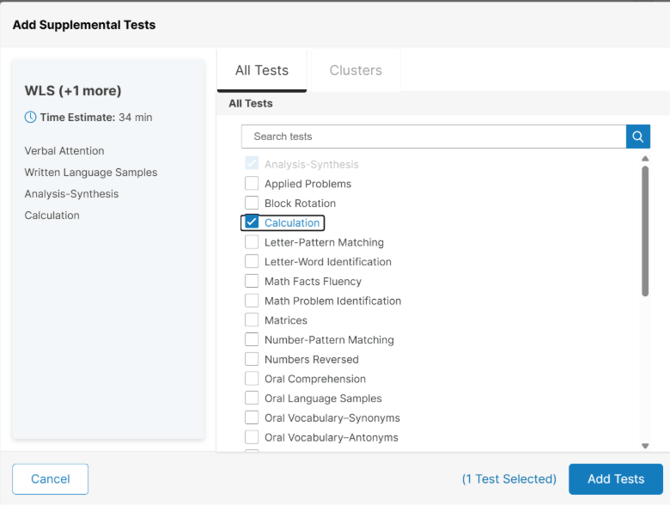Open the All Tests tab

click(262, 70)
